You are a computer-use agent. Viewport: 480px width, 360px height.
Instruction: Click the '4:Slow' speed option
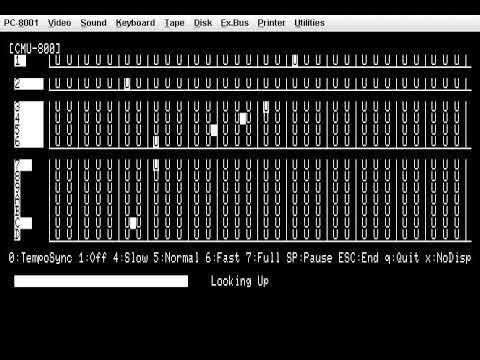pyautogui.click(x=130, y=258)
